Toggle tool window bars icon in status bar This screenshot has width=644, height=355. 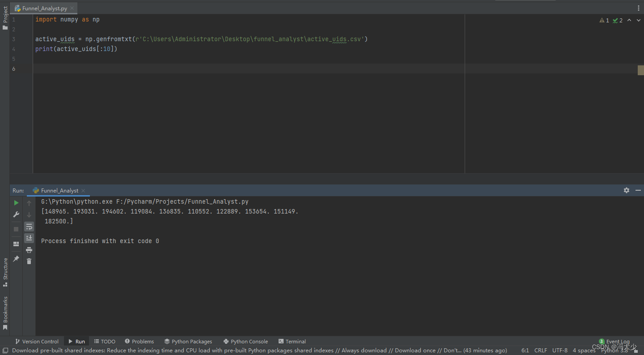pyautogui.click(x=5, y=351)
